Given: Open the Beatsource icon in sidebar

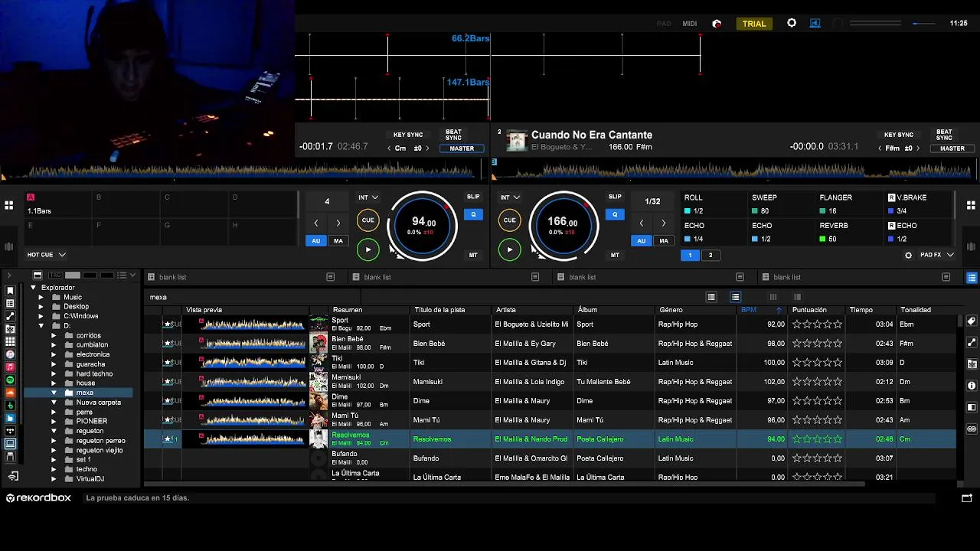Looking at the screenshot, I should pos(10,418).
